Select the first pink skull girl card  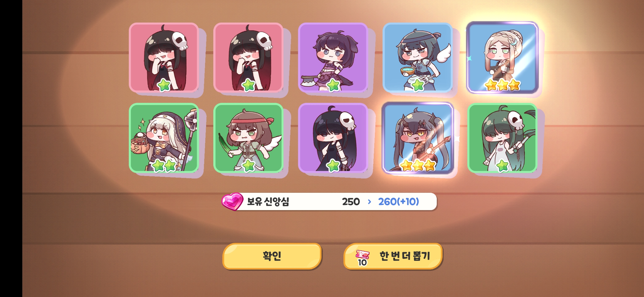point(164,57)
